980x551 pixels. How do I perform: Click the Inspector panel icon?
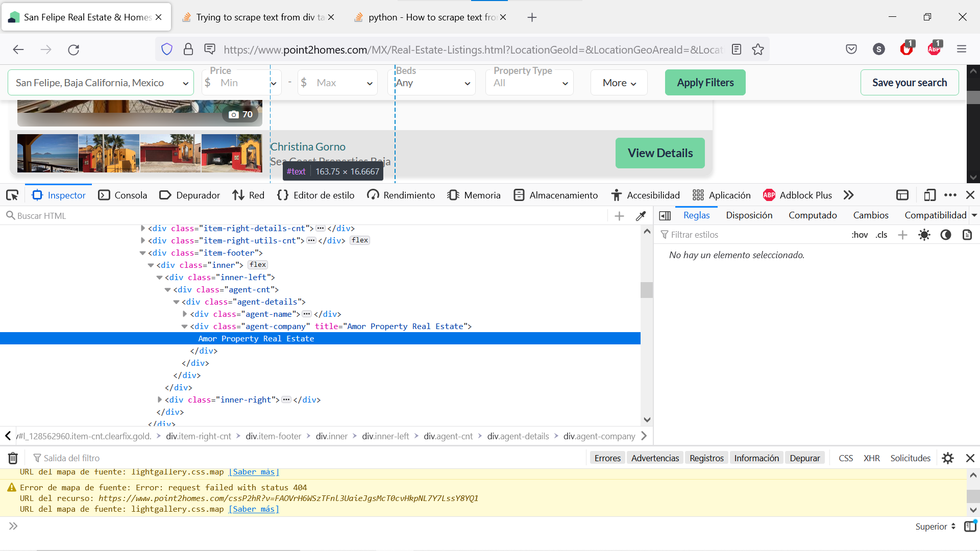[x=38, y=194]
